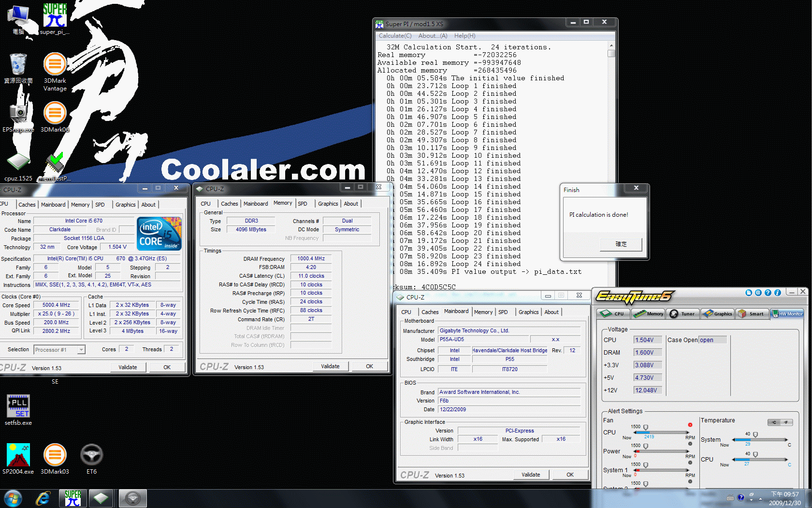This screenshot has height=508, width=812.
Task: Open SPD tab in memory CPU-Z window
Action: tap(303, 204)
